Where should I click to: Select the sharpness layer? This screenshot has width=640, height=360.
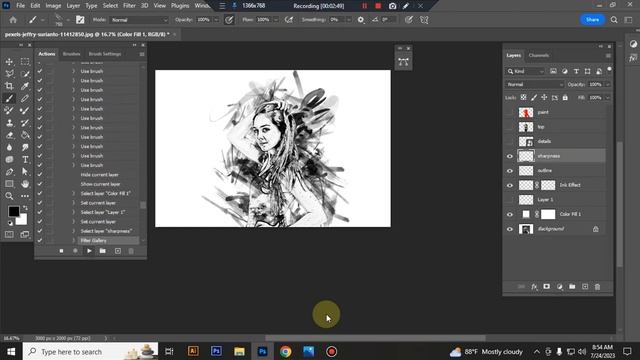point(561,156)
